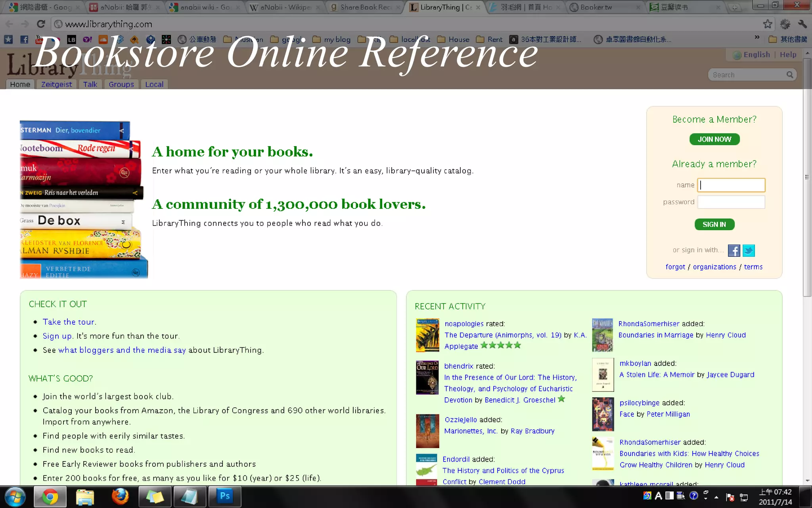Open Photoshop from the taskbar
812x508 pixels.
(225, 496)
